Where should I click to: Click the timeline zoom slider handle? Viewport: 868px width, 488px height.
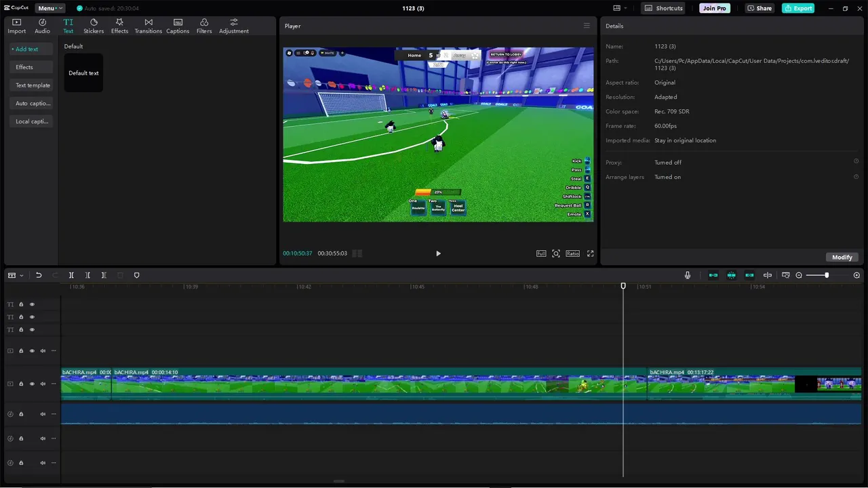click(827, 275)
